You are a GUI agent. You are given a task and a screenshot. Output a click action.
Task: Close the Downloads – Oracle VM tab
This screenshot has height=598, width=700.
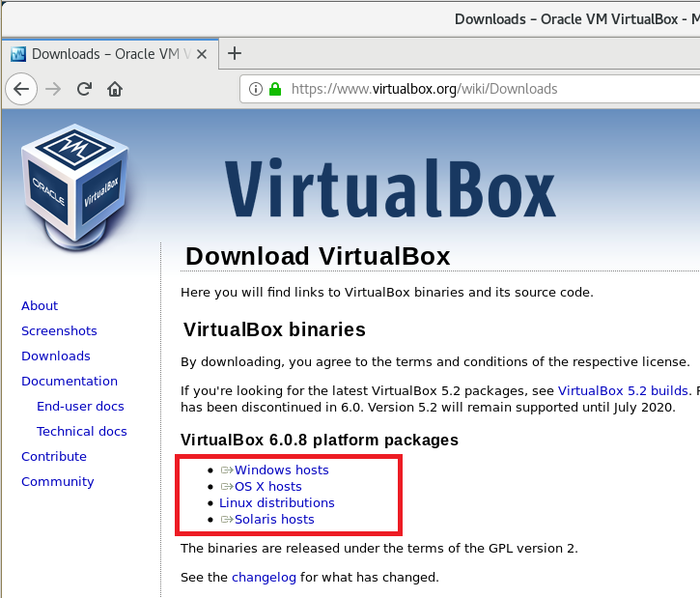(x=202, y=54)
